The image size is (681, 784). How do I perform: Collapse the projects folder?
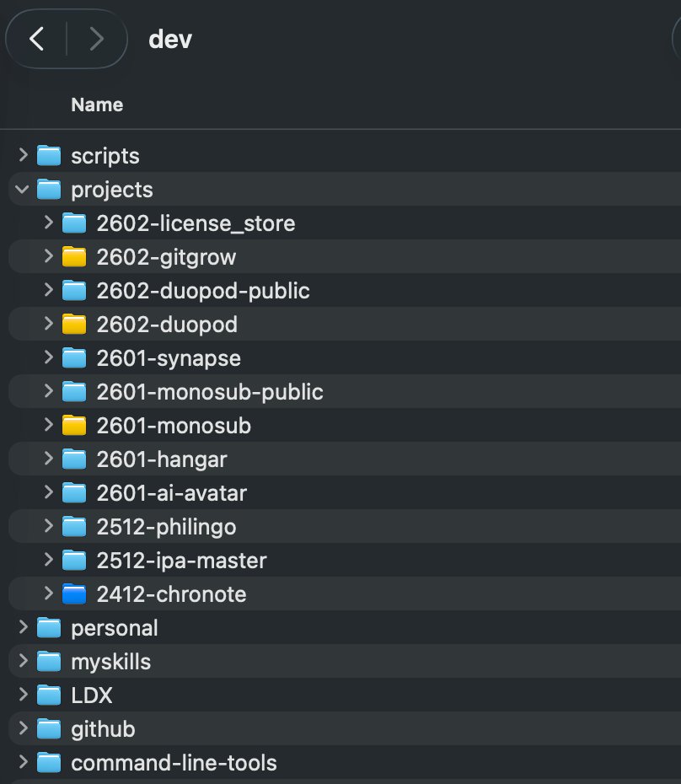pyautogui.click(x=23, y=190)
